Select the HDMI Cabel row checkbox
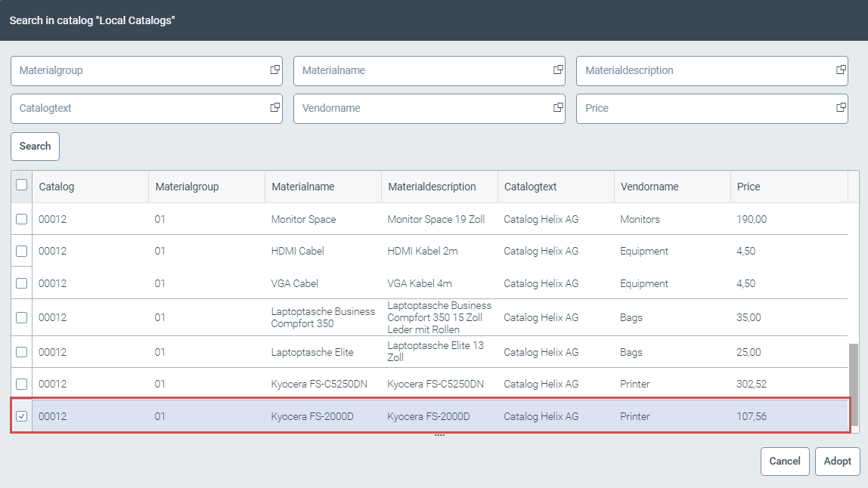 (22, 251)
